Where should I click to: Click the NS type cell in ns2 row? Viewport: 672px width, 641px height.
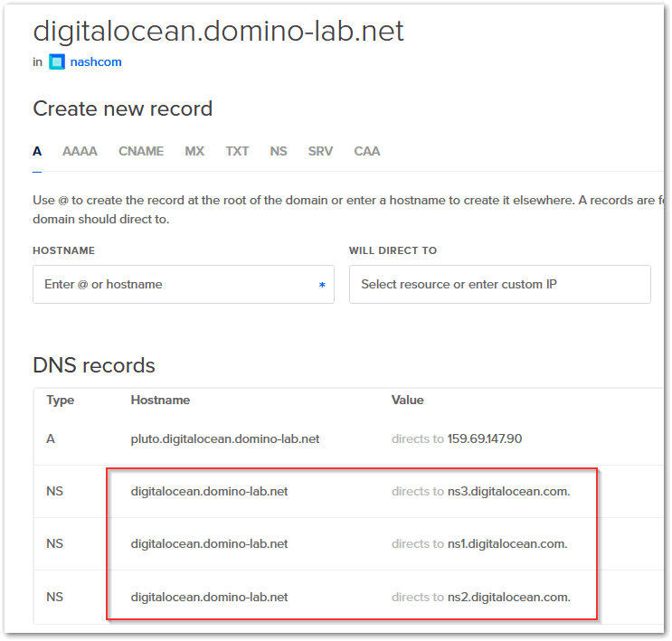point(55,598)
